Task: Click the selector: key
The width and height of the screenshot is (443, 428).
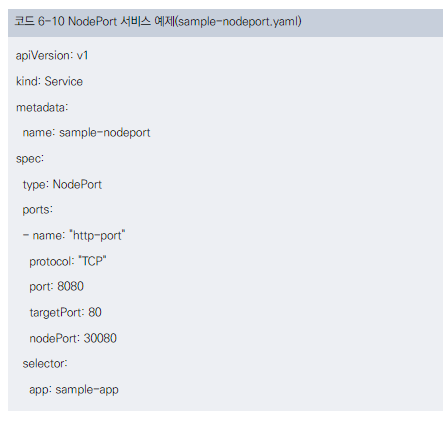Action: tap(45, 364)
